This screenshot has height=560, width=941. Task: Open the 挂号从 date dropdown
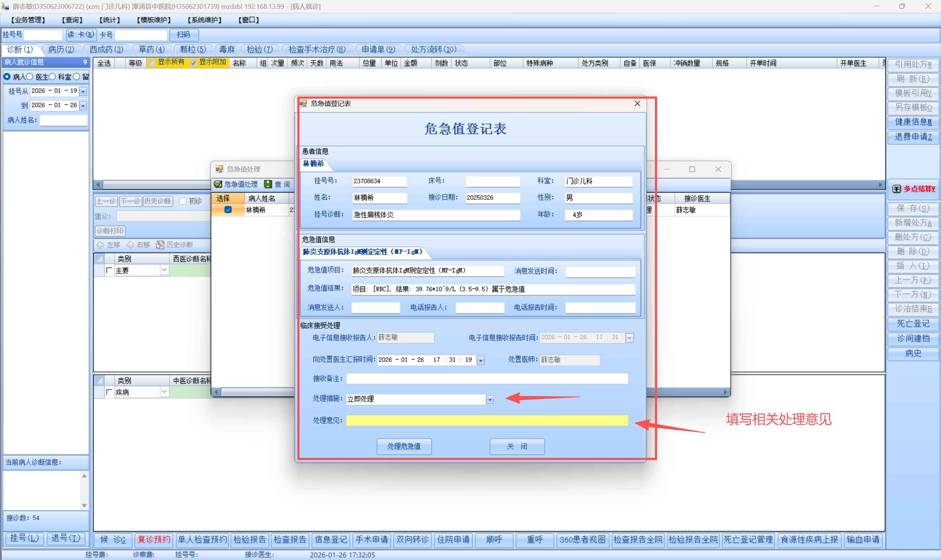pos(83,91)
